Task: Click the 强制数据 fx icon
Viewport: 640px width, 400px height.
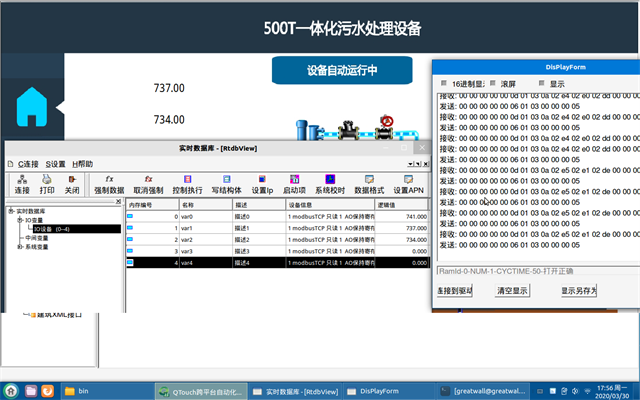Action: click(109, 179)
